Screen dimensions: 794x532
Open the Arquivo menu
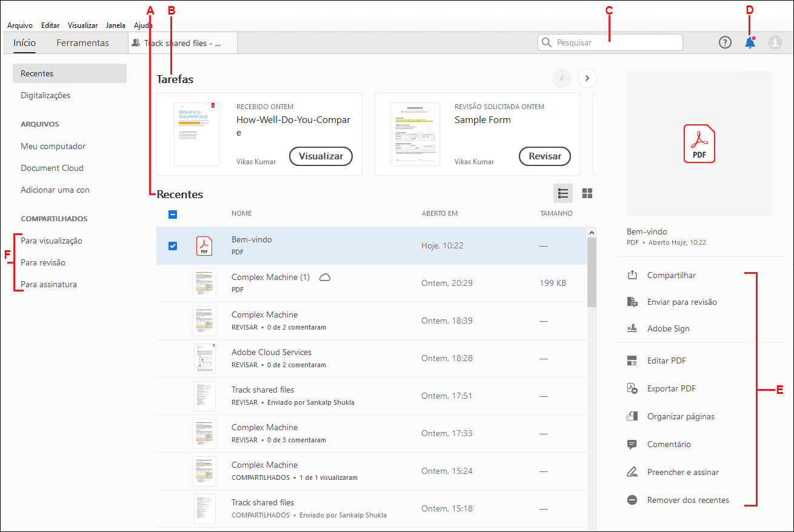coord(20,25)
